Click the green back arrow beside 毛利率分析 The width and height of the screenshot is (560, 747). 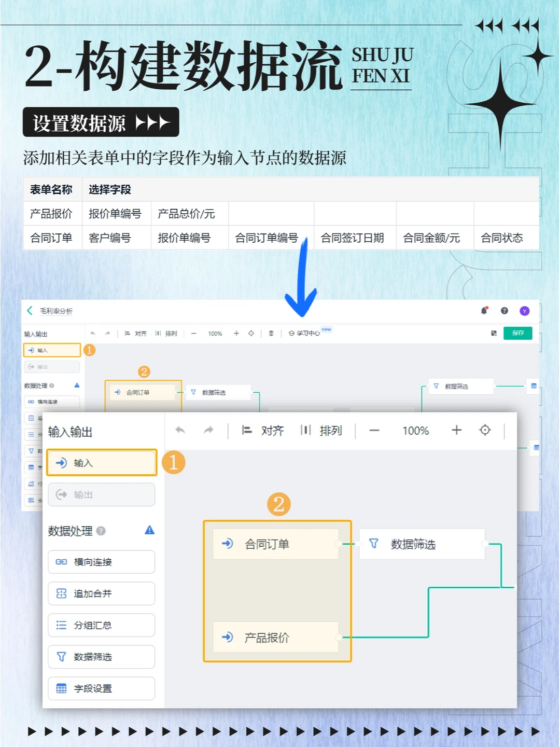[x=30, y=311]
